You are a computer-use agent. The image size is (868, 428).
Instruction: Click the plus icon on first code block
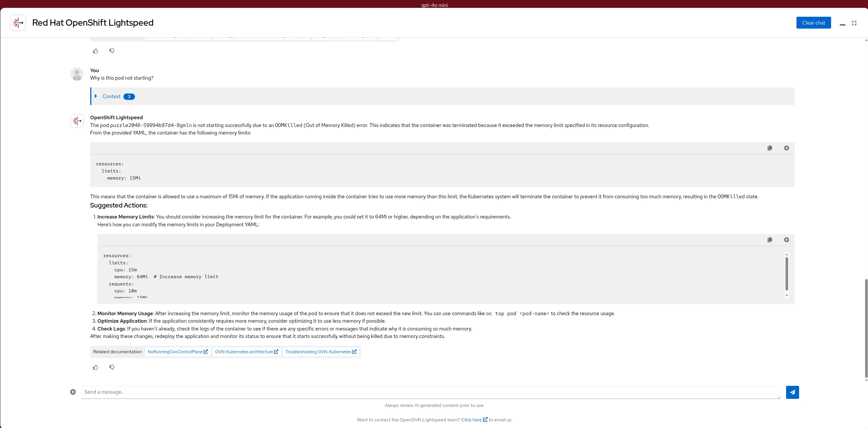coord(786,148)
